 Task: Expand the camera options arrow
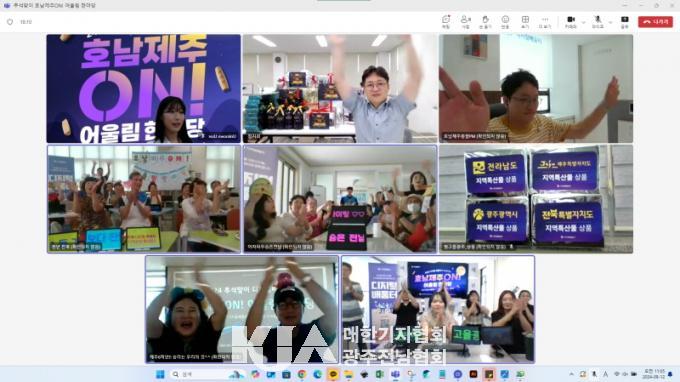583,22
